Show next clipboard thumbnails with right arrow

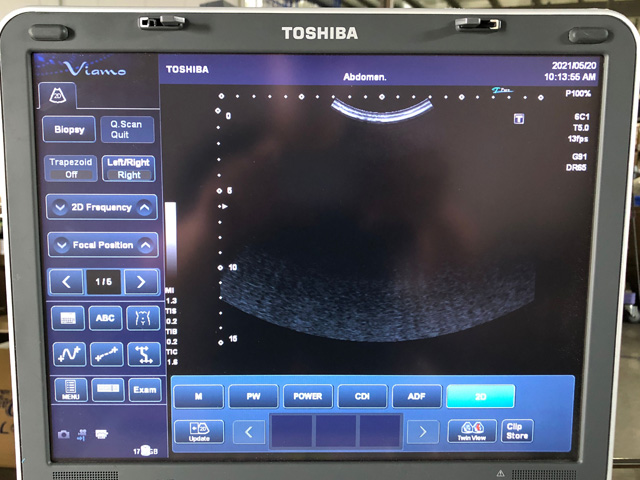point(423,431)
